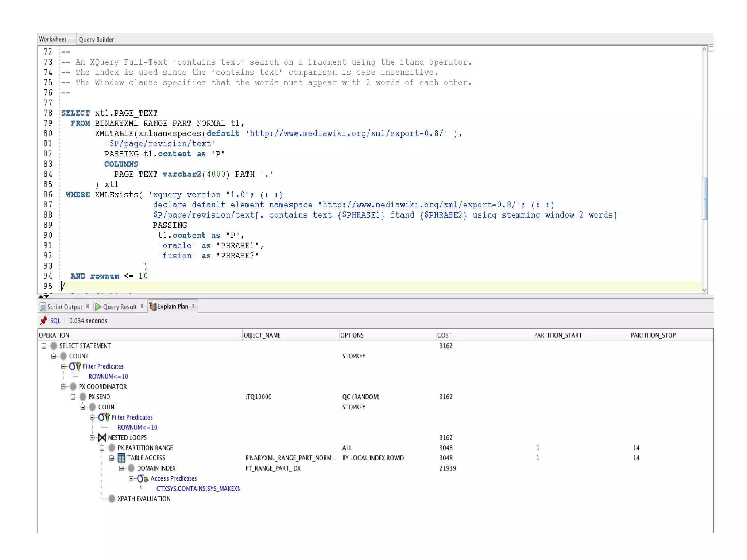
Task: Collapse the SELECT STATEMENT tree node
Action: [44, 346]
